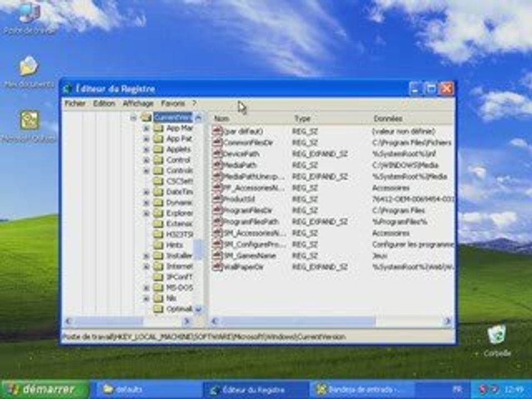532x399 pixels.
Task: Expand the Internet key
Action: (x=146, y=267)
